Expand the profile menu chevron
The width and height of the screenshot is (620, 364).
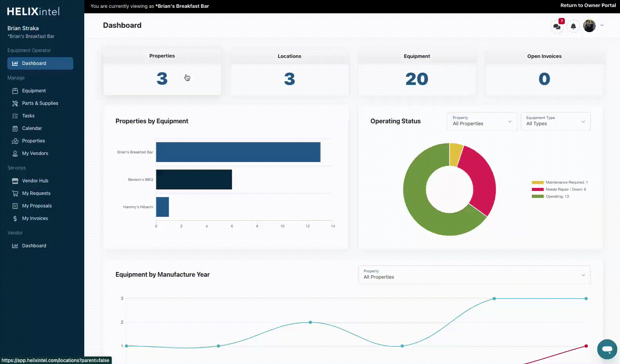(x=602, y=25)
